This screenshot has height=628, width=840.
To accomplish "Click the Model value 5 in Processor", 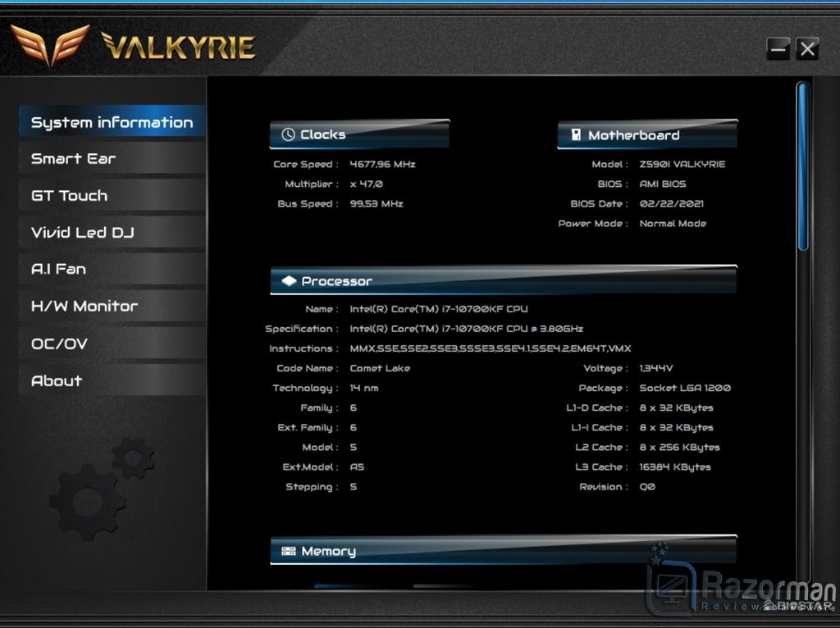I will pos(353,448).
